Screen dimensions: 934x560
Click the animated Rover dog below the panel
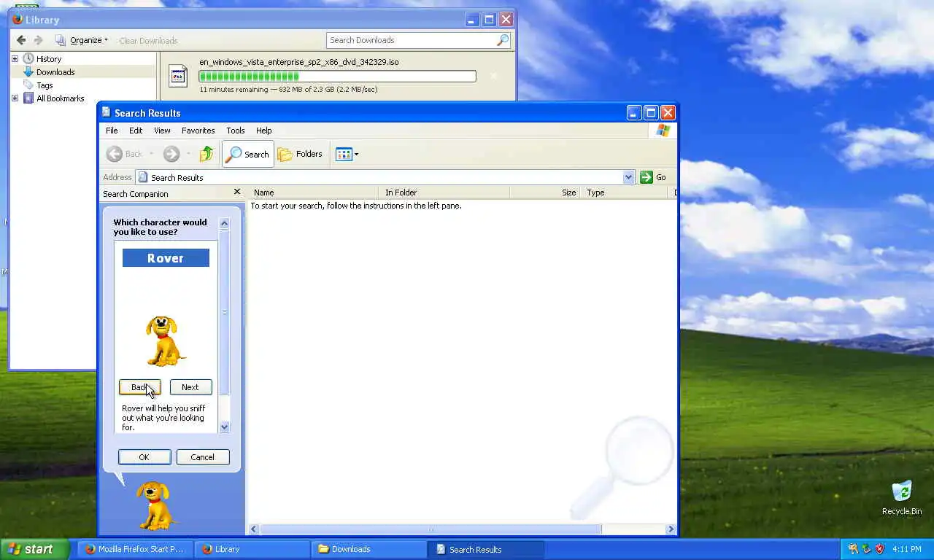click(156, 505)
